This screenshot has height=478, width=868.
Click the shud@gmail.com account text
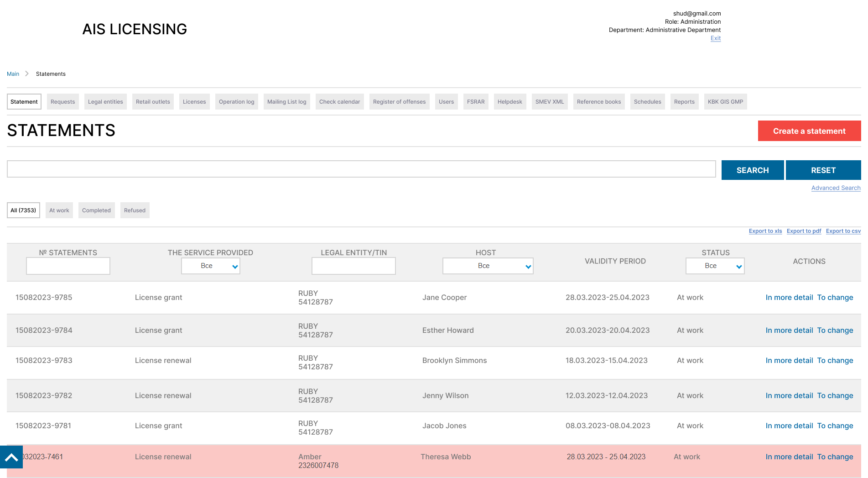pyautogui.click(x=697, y=14)
